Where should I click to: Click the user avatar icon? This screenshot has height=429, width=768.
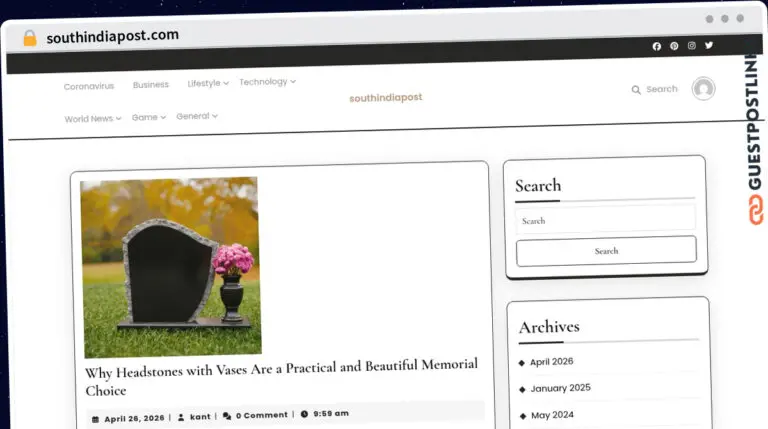(x=703, y=89)
